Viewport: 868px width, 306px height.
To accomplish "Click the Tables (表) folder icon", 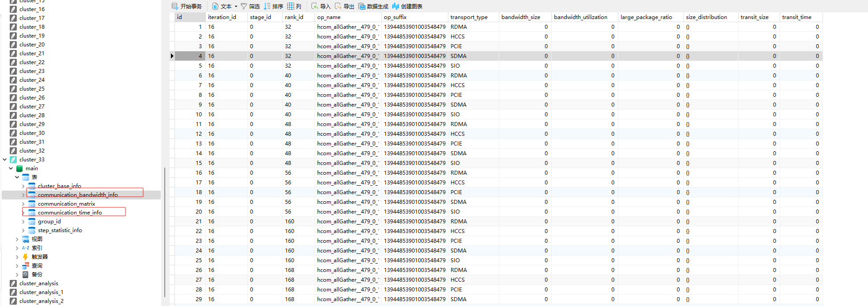I will [26, 177].
